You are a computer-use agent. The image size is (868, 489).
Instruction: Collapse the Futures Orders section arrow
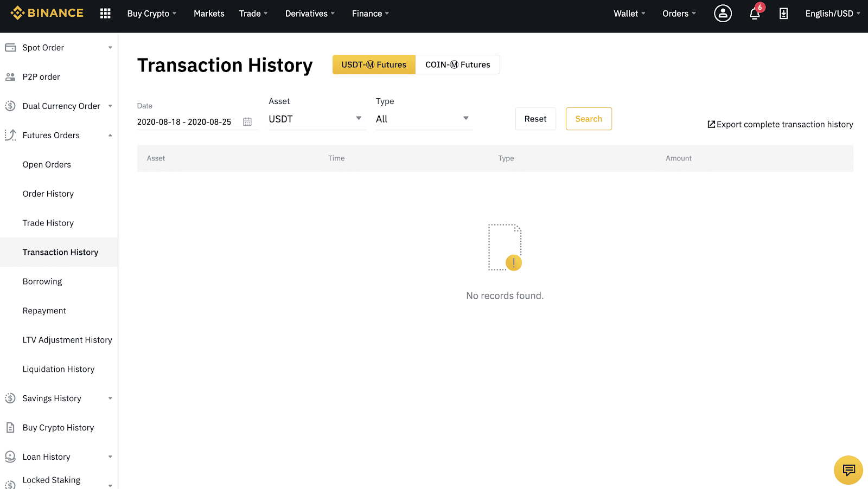tap(110, 136)
